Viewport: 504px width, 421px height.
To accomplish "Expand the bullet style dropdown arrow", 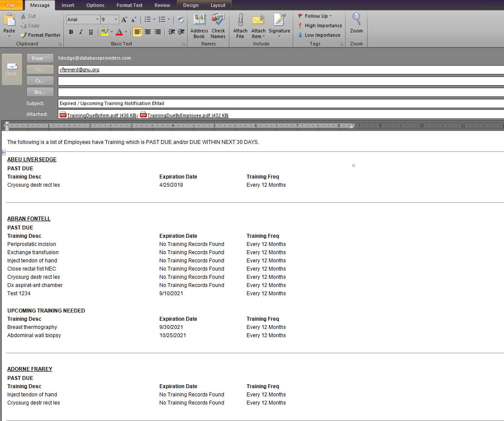I will (154, 19).
